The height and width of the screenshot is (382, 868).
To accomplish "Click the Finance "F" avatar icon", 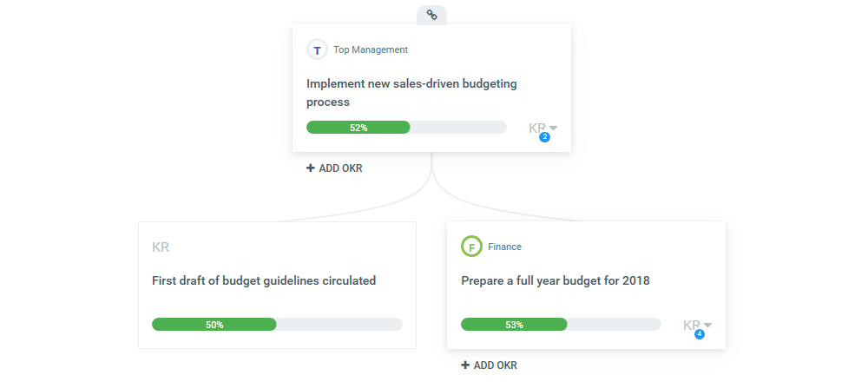I will click(471, 247).
